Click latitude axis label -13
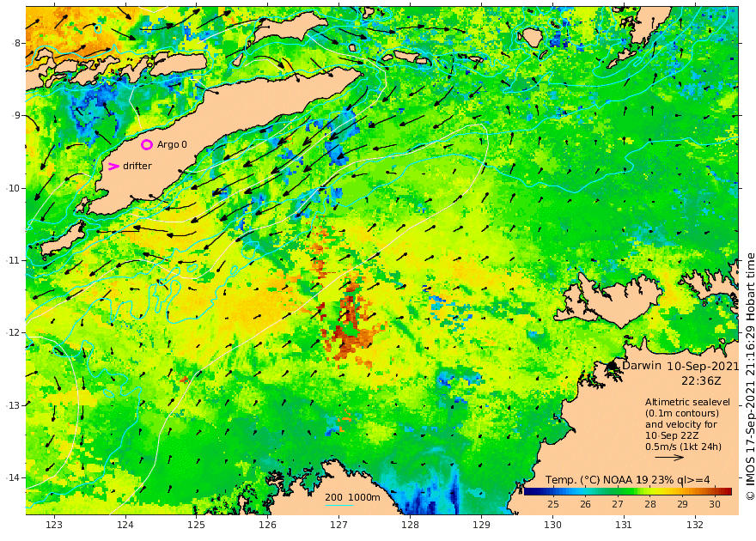Image resolution: width=756 pixels, height=541 pixels. (x=13, y=405)
